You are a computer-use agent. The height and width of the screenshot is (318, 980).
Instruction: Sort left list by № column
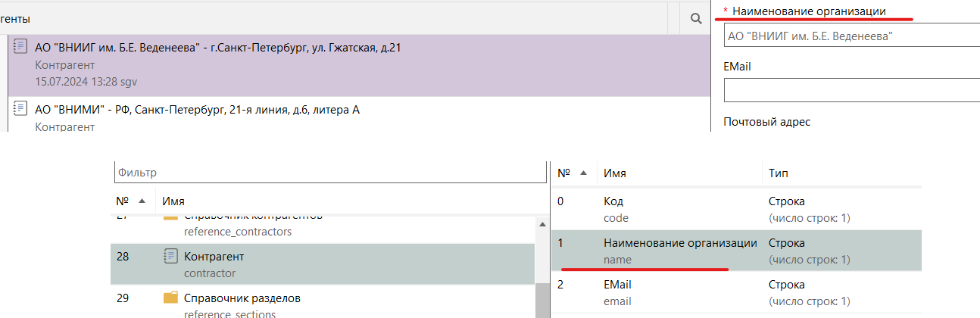click(132, 201)
